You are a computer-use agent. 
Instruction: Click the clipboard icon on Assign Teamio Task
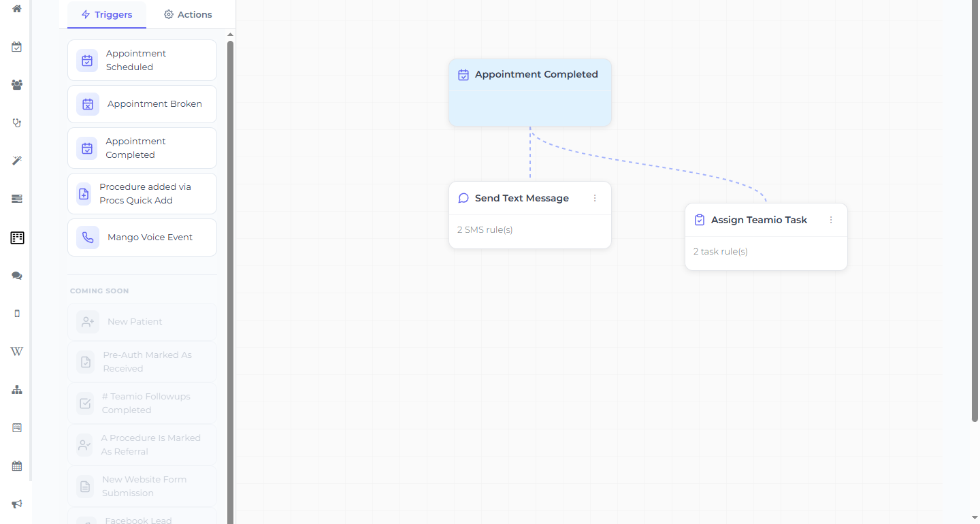[700, 220]
